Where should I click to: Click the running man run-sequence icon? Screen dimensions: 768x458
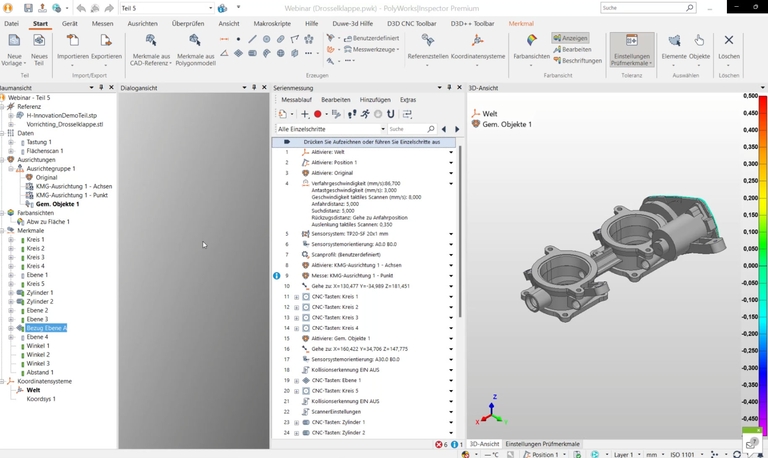365,114
